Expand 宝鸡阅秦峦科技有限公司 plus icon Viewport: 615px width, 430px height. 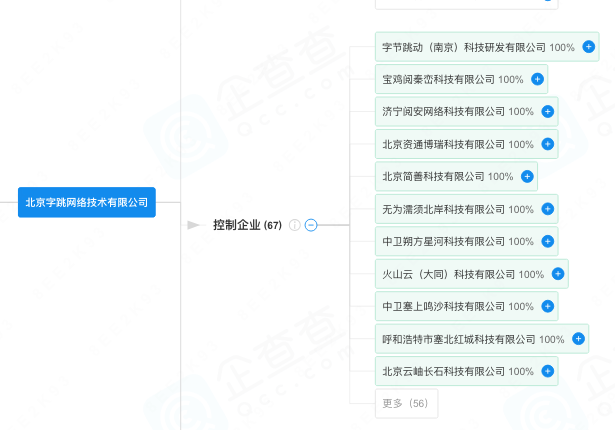click(x=537, y=79)
